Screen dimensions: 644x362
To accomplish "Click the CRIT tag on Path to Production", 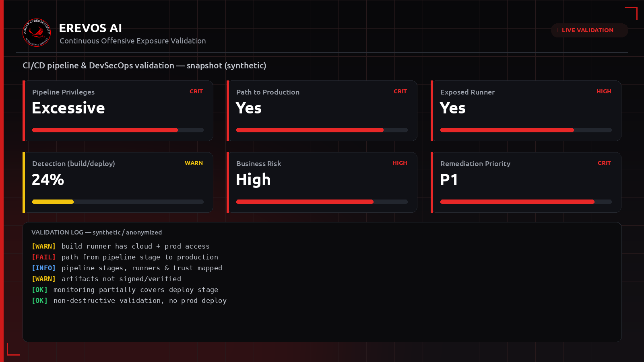I will (400, 92).
